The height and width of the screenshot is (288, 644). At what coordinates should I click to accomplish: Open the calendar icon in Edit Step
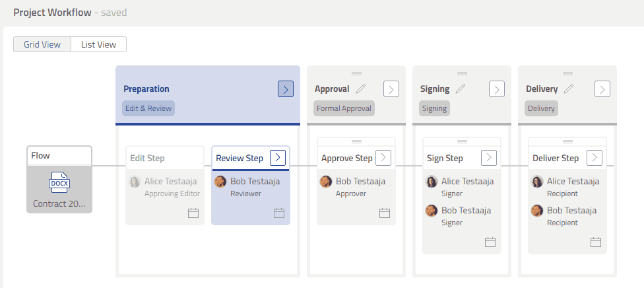point(193,213)
